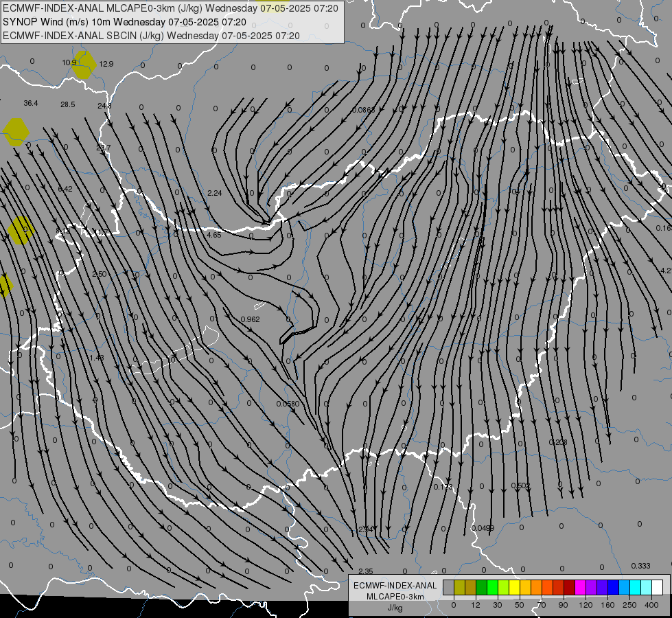Click the MLCAPE0-3km title line
Image resolution: width=672 pixels, height=618 pixels.
pos(170,8)
